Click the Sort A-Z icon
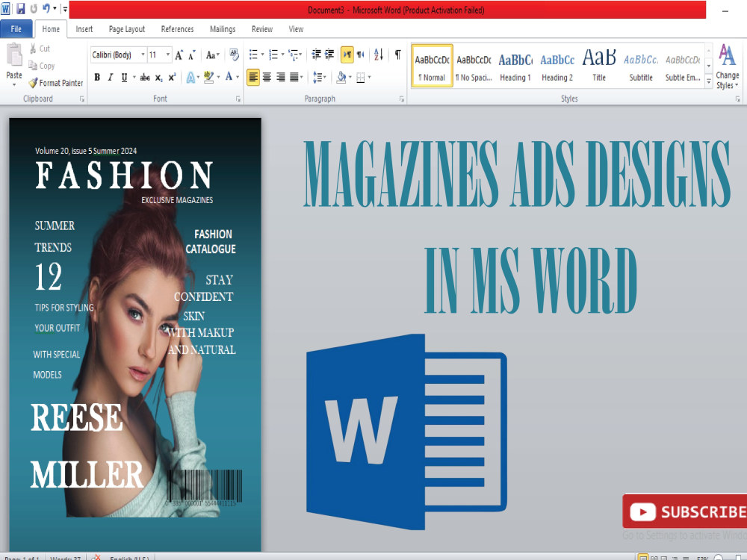This screenshot has width=747, height=560. click(379, 55)
